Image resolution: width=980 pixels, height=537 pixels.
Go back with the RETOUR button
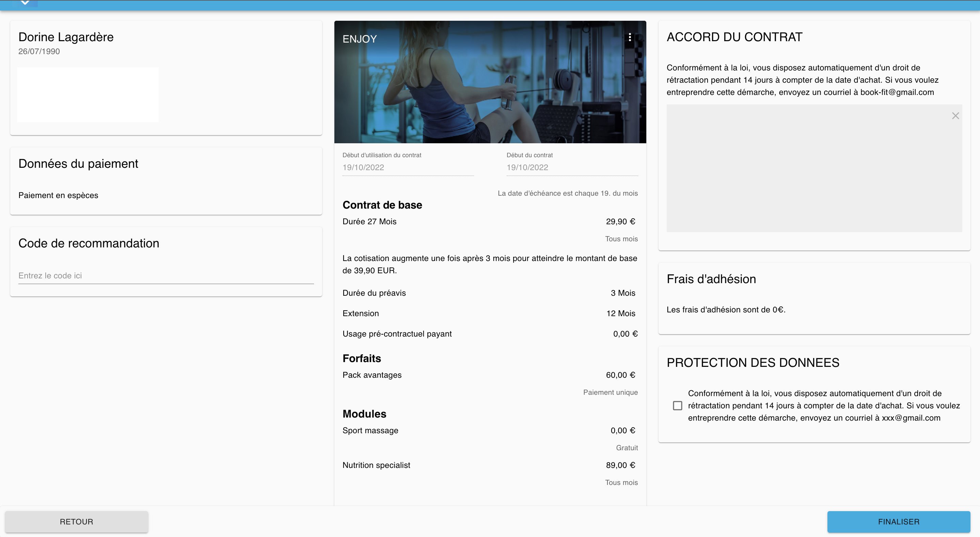click(x=77, y=521)
